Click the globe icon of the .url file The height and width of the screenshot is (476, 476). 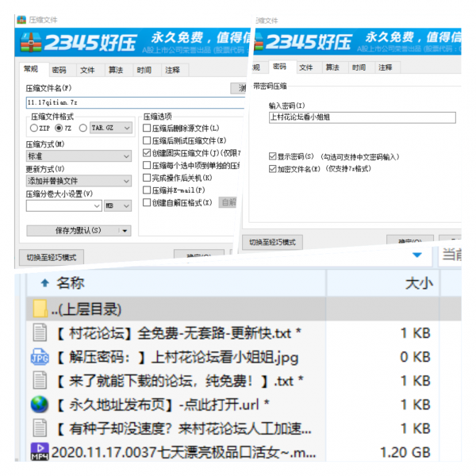point(40,404)
